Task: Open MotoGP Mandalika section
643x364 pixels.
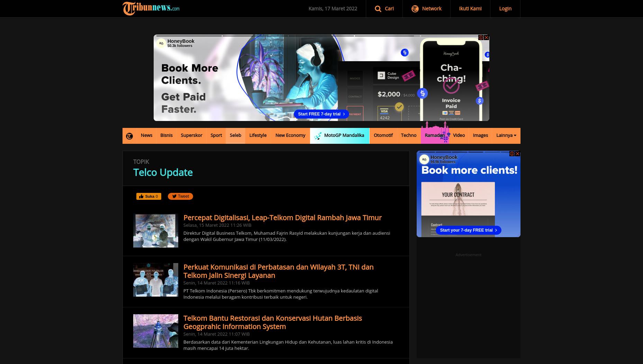Action: tap(340, 135)
